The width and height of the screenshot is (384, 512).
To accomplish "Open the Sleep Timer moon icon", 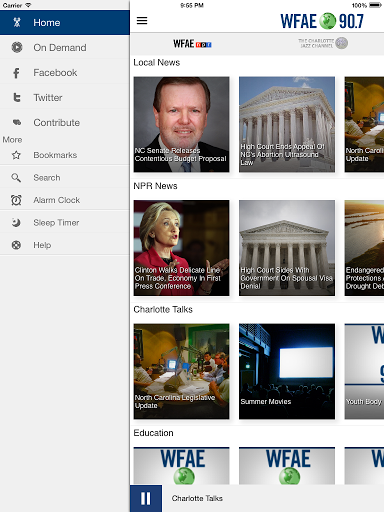I will coord(16,222).
